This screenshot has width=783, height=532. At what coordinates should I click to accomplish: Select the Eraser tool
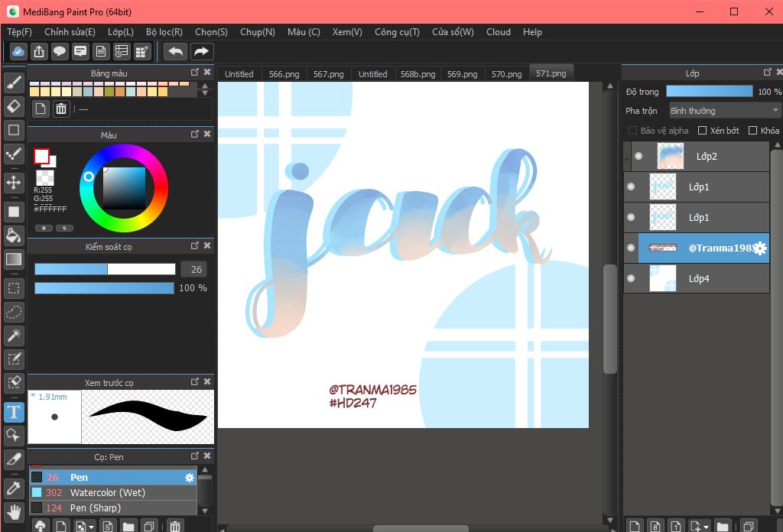point(14,106)
